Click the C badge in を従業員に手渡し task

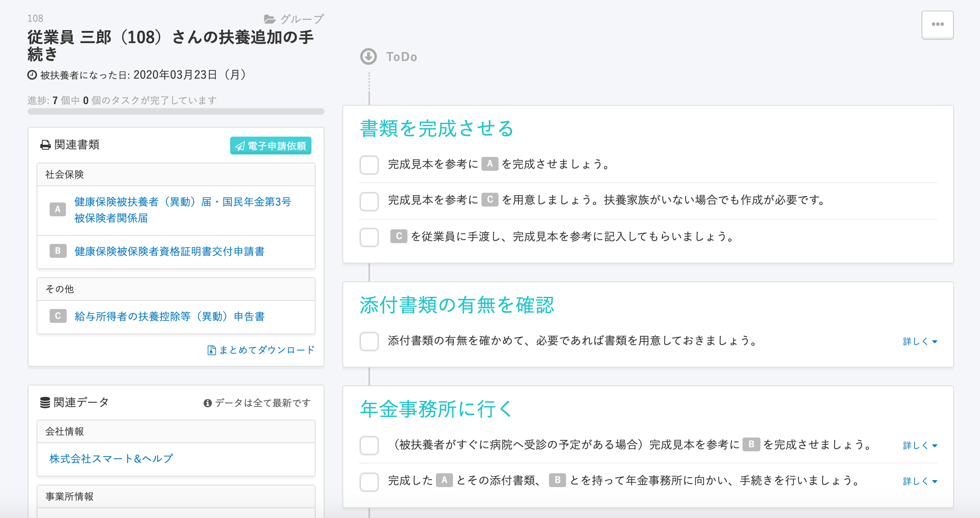tap(399, 236)
